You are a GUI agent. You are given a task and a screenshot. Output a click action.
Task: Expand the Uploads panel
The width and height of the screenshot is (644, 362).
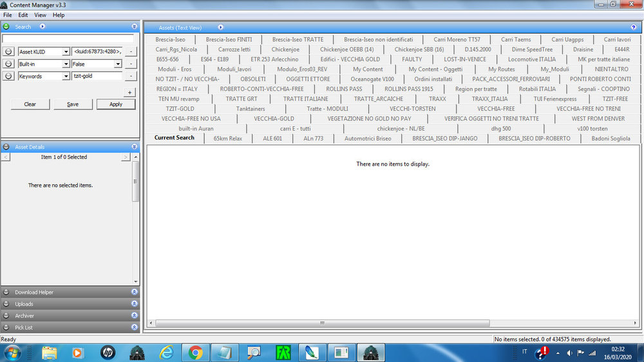135,303
